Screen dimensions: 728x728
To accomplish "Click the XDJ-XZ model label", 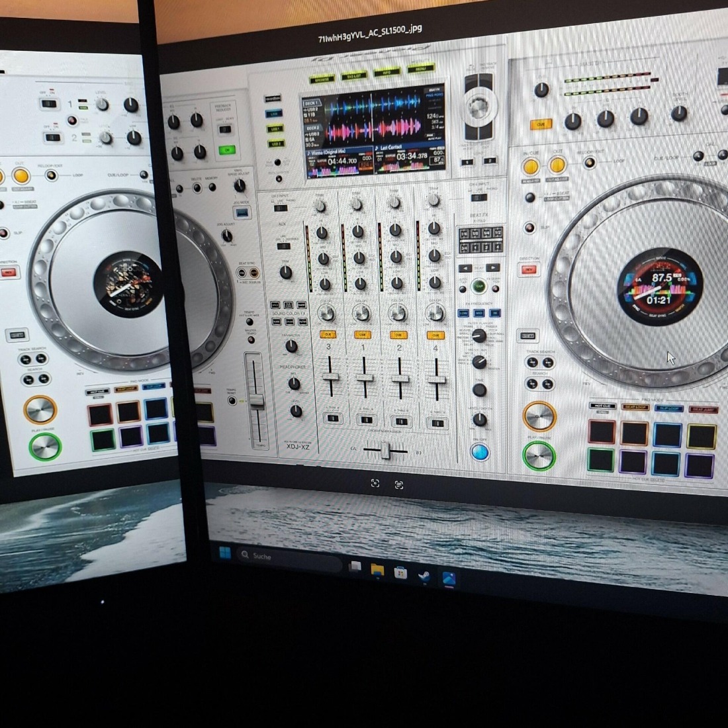I will click(298, 447).
